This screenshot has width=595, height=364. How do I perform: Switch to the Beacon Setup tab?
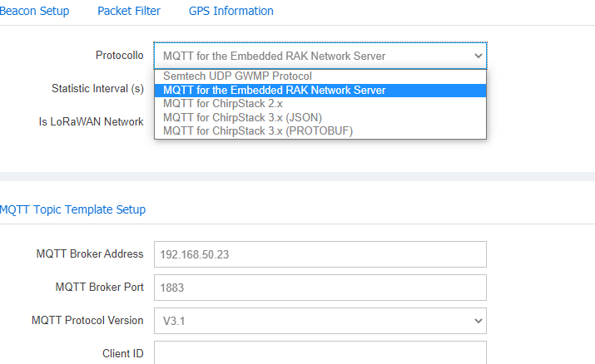[34, 11]
